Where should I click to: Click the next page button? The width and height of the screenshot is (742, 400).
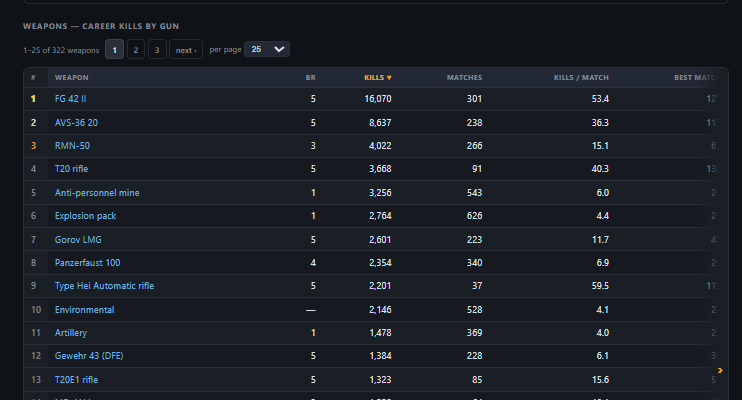[186, 49]
